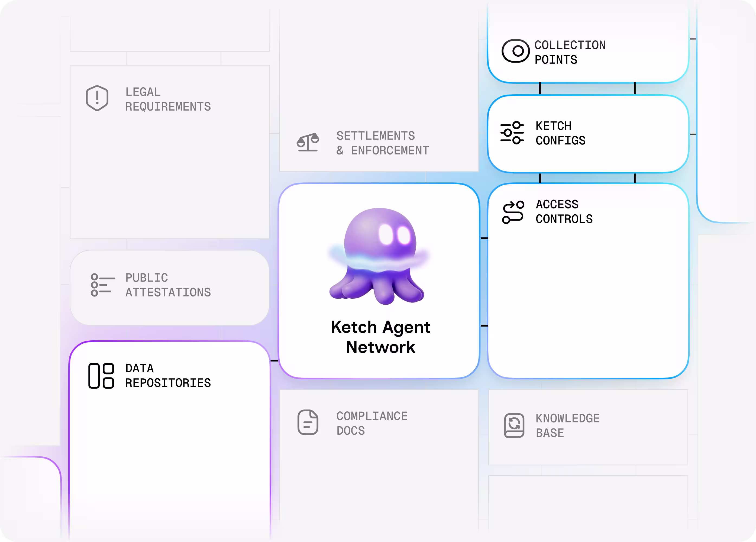756x542 pixels.
Task: Click the "Ketch Agent Network" title
Action: coord(381,337)
